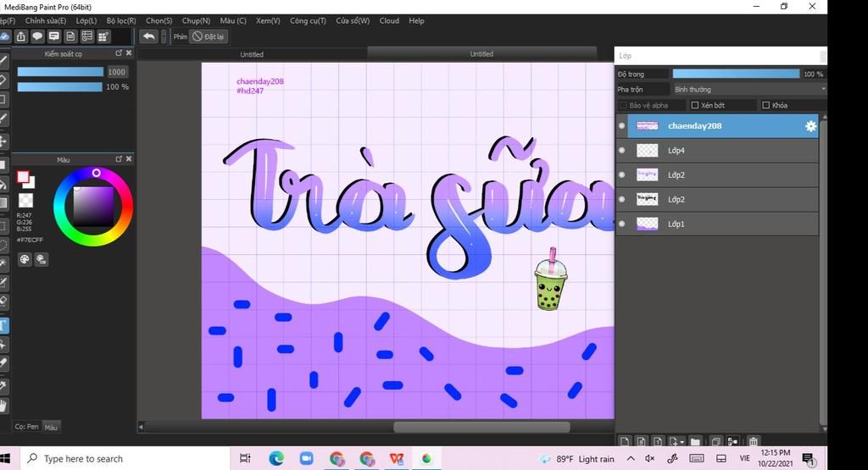This screenshot has width=868, height=470.
Task: Duplicate the selected layer
Action: click(x=715, y=442)
